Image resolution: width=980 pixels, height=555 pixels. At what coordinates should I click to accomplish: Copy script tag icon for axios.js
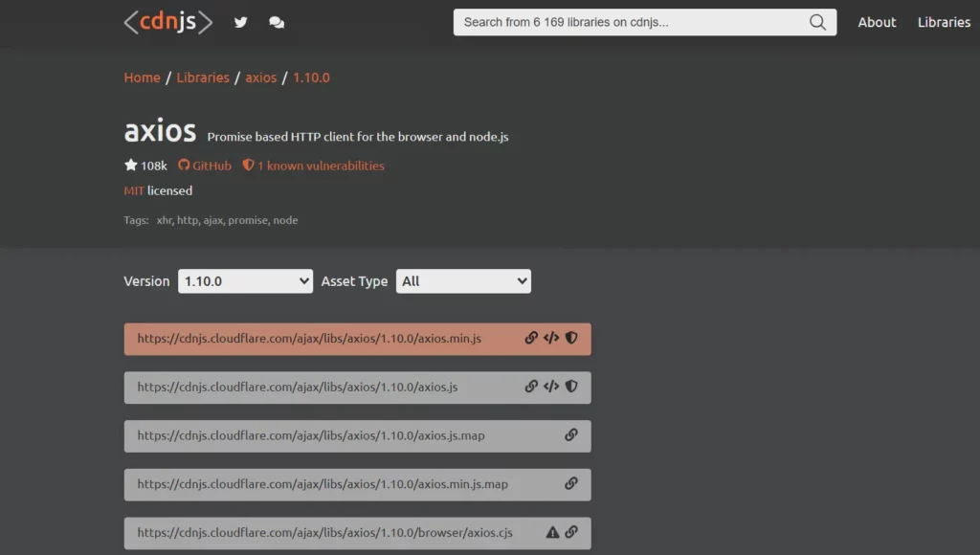tap(551, 387)
